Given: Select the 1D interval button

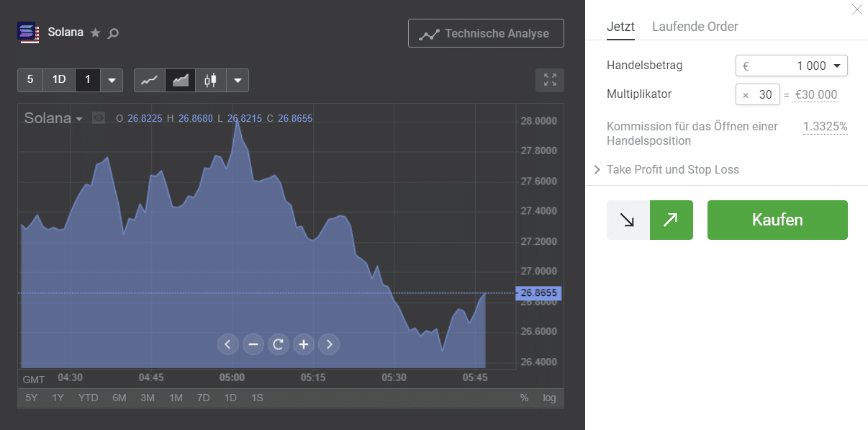Looking at the screenshot, I should click(59, 80).
